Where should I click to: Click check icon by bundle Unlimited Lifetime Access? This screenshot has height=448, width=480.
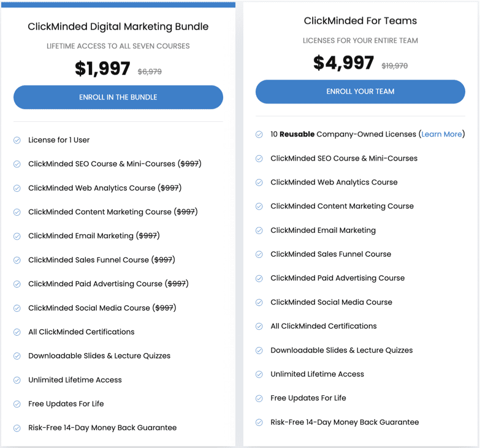click(17, 380)
